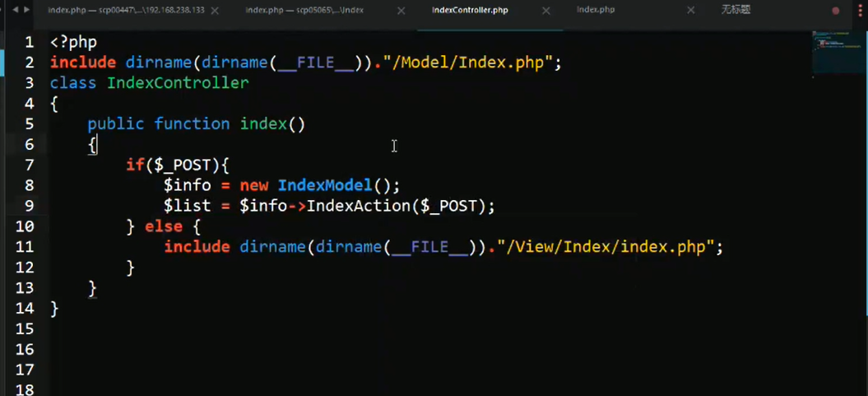Click the 'new' keyword on line 8
Viewport: 868px width, 396px height.
point(253,185)
